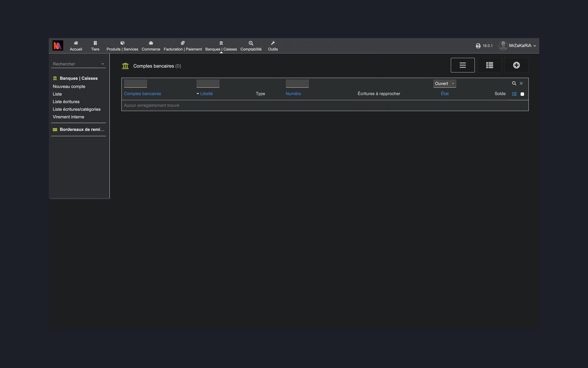Add new bank account with plus icon
The image size is (588, 368).
(516, 65)
